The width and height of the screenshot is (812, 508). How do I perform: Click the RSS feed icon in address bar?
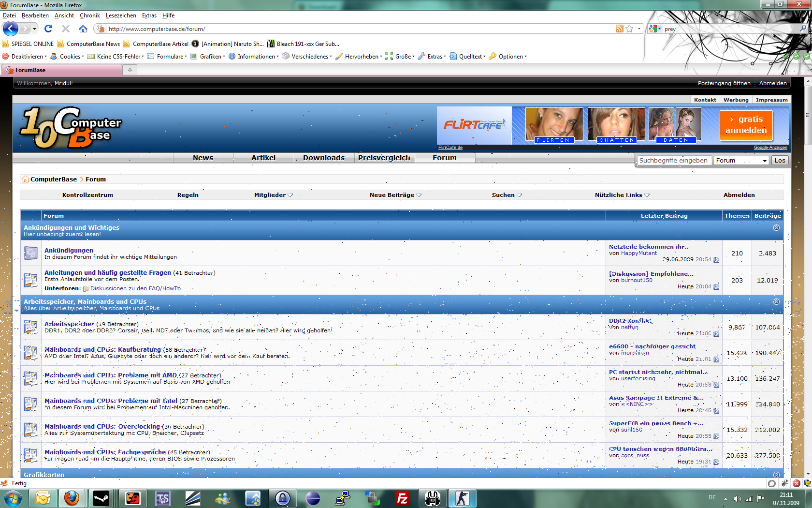pyautogui.click(x=619, y=29)
